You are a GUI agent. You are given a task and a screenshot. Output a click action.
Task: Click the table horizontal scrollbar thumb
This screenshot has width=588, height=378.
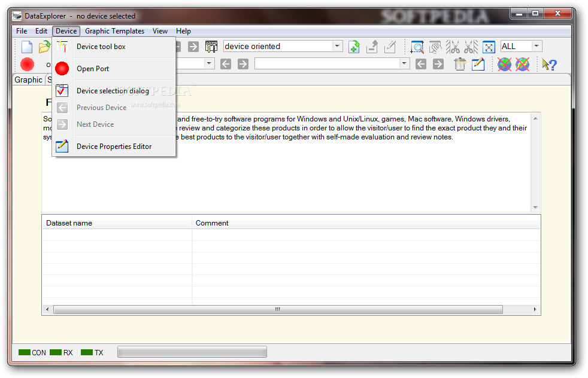point(278,309)
